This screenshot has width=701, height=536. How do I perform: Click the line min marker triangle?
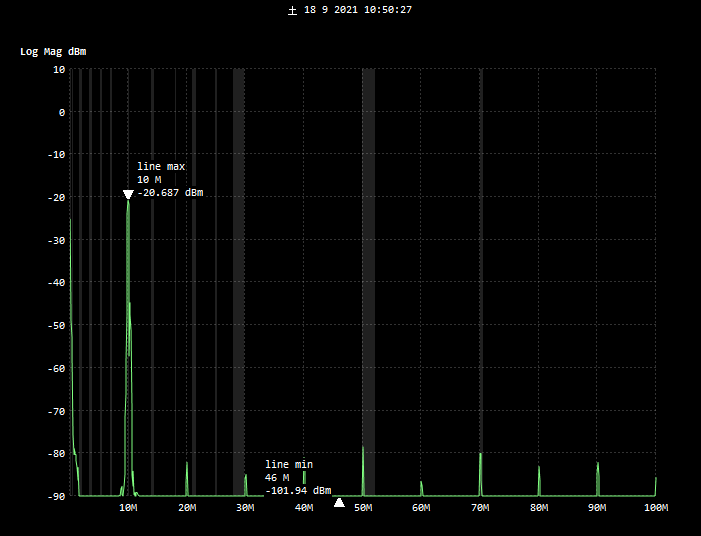click(339, 503)
